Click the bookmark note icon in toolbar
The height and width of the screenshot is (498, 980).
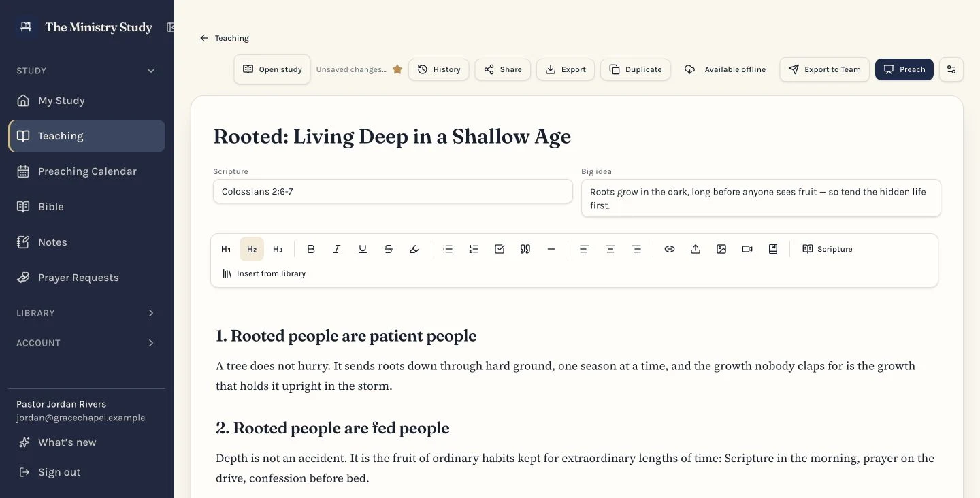point(773,249)
